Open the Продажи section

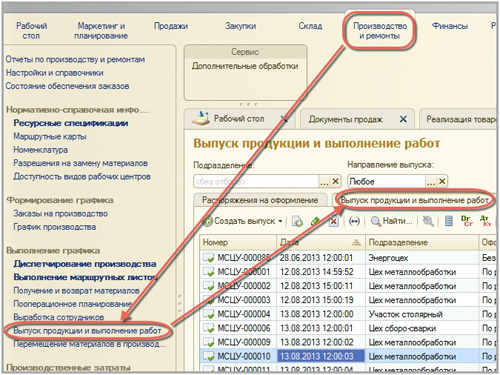point(171,26)
